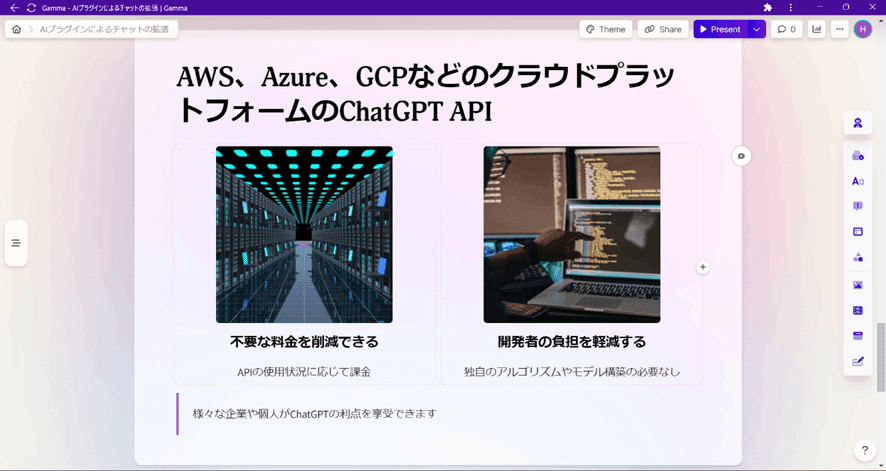Click the quote text 様々な企業や個人がChatGPT
886x471 pixels.
(x=315, y=413)
